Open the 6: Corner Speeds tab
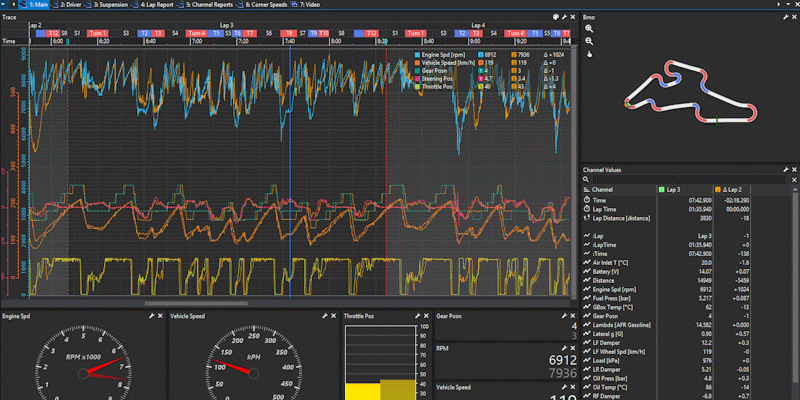Screen dimensions: 800x400 point(261,5)
